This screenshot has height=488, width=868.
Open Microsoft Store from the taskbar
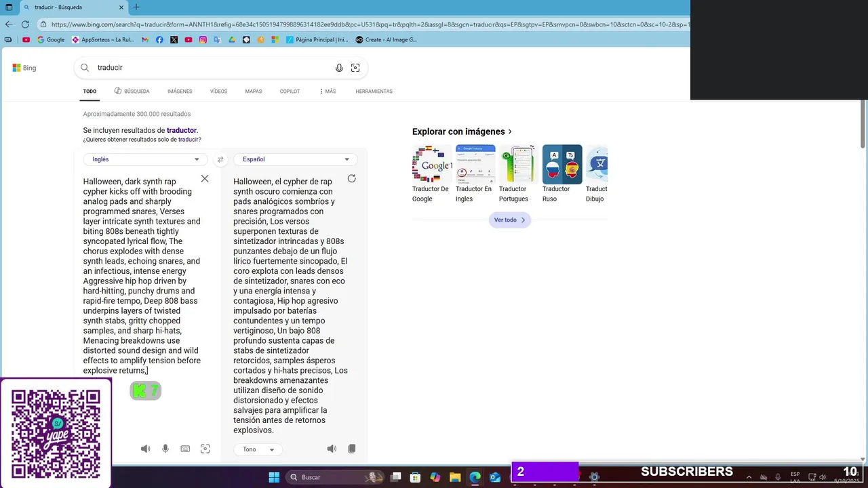pos(415,477)
